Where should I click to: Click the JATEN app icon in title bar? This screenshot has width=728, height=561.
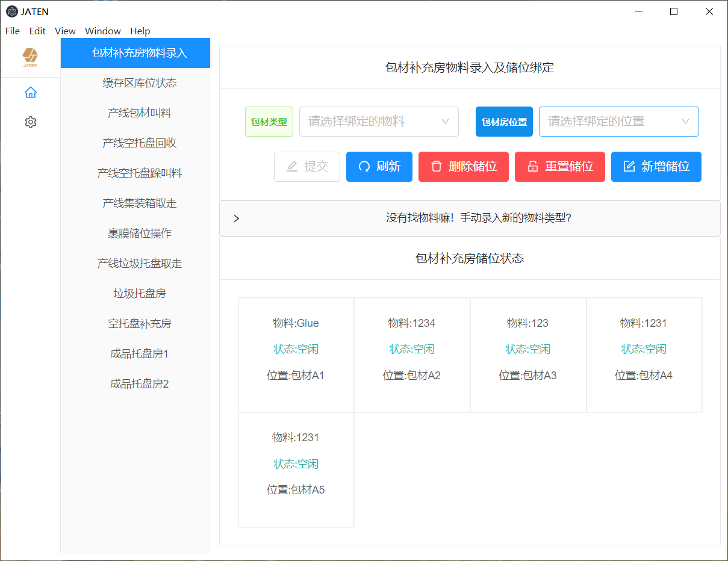tap(11, 11)
